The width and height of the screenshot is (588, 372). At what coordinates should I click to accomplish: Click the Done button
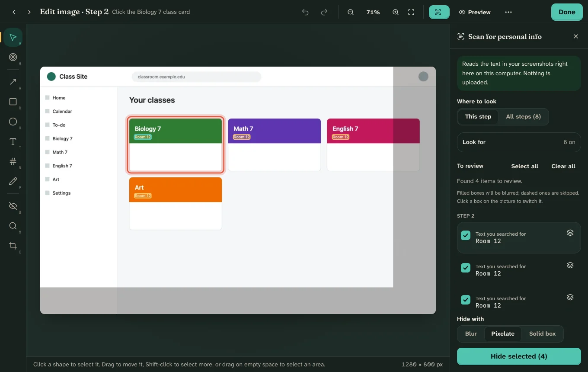(x=567, y=12)
